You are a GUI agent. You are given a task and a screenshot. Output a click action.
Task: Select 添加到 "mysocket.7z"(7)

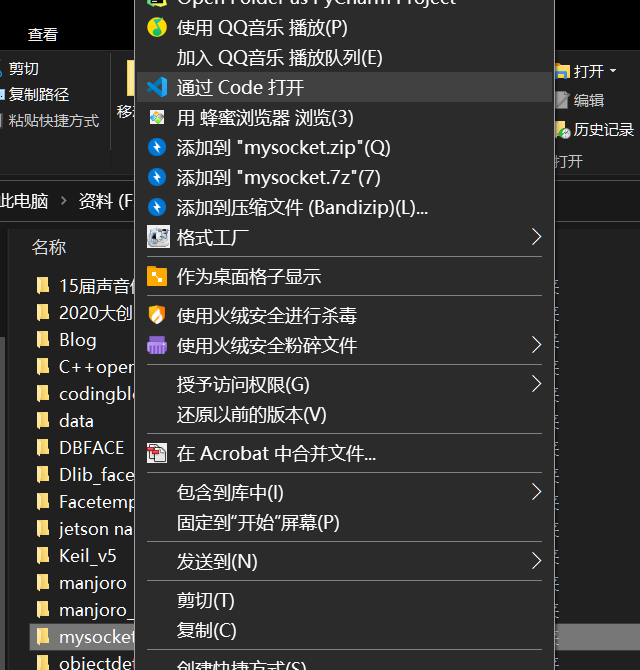pos(344,177)
